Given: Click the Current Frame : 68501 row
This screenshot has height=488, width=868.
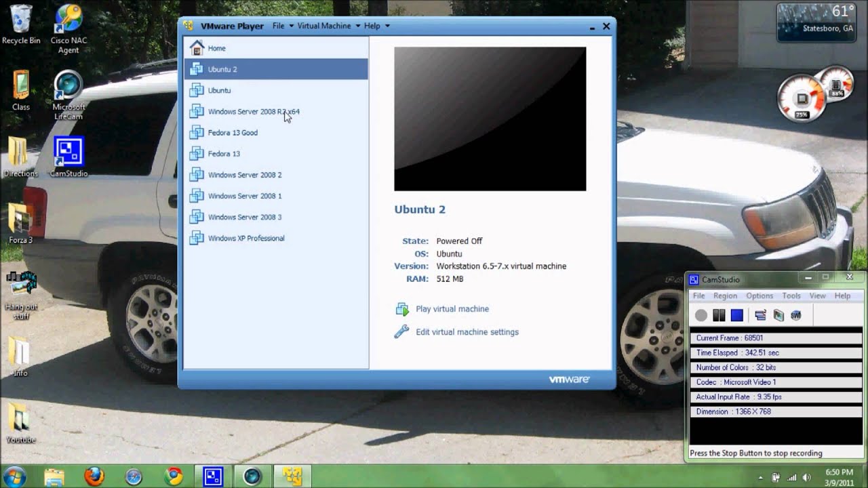Looking at the screenshot, I should coord(776,338).
